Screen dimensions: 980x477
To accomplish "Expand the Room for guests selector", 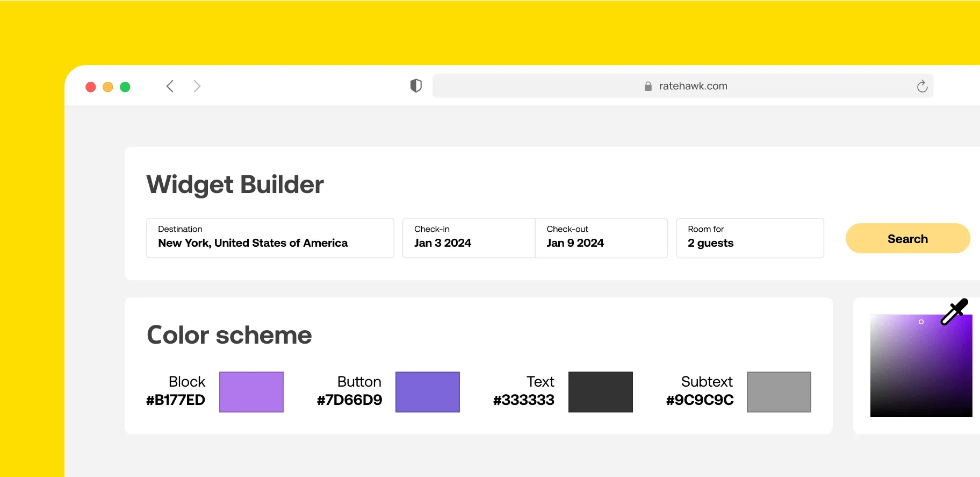I will pyautogui.click(x=750, y=238).
